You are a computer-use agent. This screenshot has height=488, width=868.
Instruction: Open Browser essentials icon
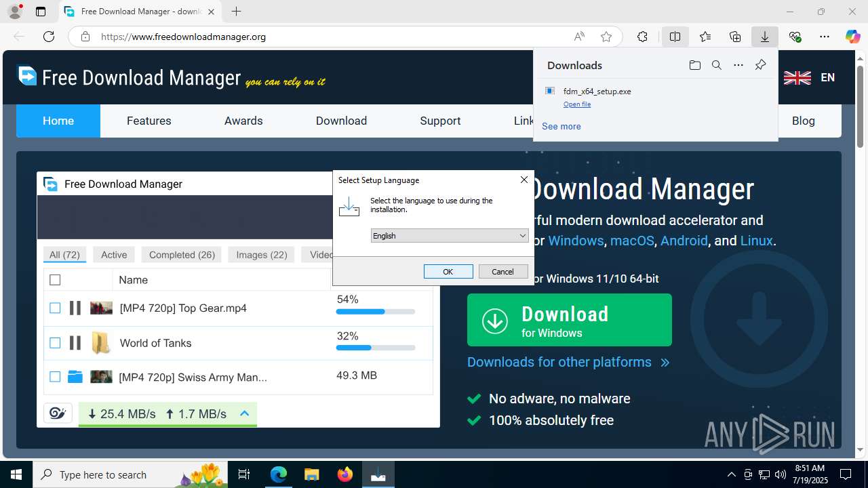(x=795, y=37)
